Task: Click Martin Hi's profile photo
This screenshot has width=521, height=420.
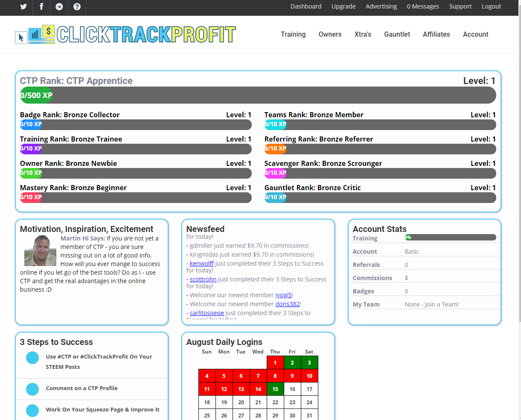Action: tap(40, 251)
